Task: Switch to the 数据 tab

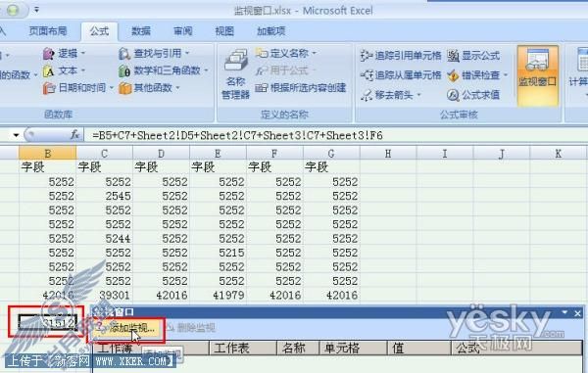Action: 141,31
